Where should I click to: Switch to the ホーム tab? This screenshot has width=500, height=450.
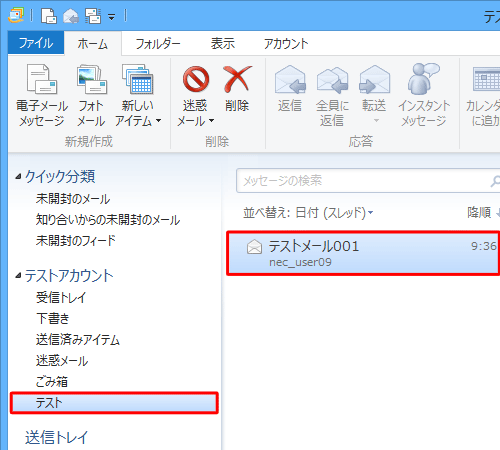[x=93, y=43]
